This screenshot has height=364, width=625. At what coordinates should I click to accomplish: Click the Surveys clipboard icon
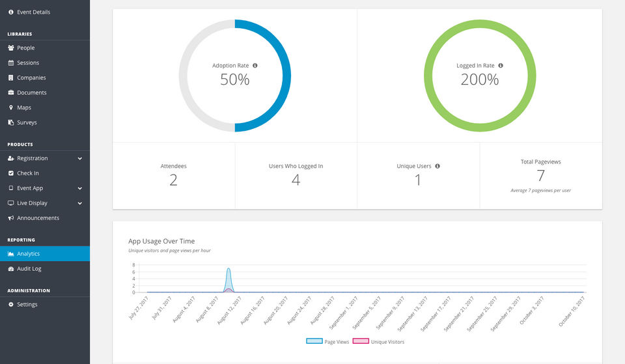pos(11,122)
